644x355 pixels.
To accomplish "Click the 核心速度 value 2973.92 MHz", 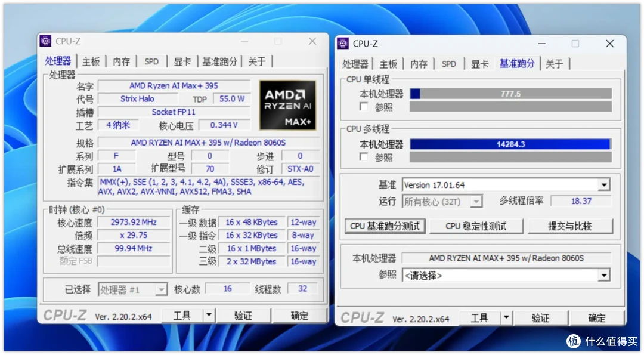I will (x=134, y=222).
